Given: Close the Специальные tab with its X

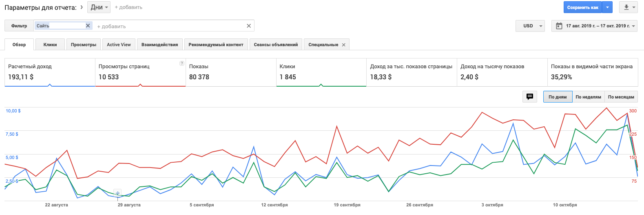Looking at the screenshot, I should (x=344, y=45).
